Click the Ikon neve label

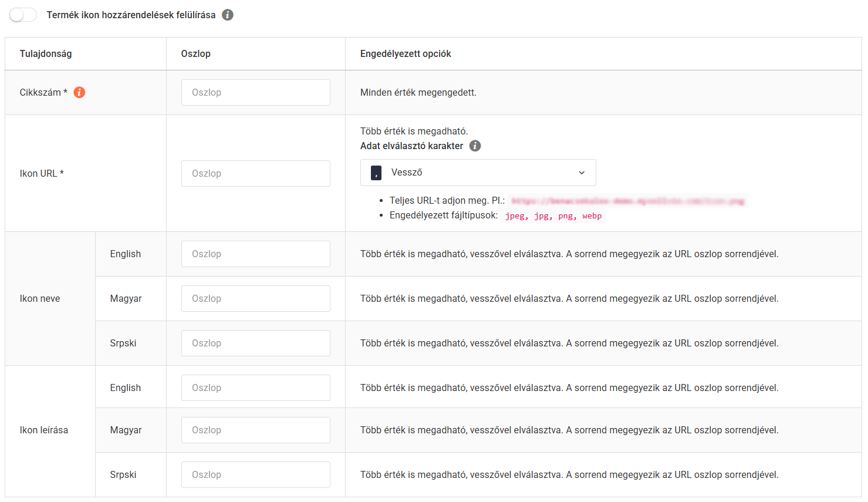40,298
